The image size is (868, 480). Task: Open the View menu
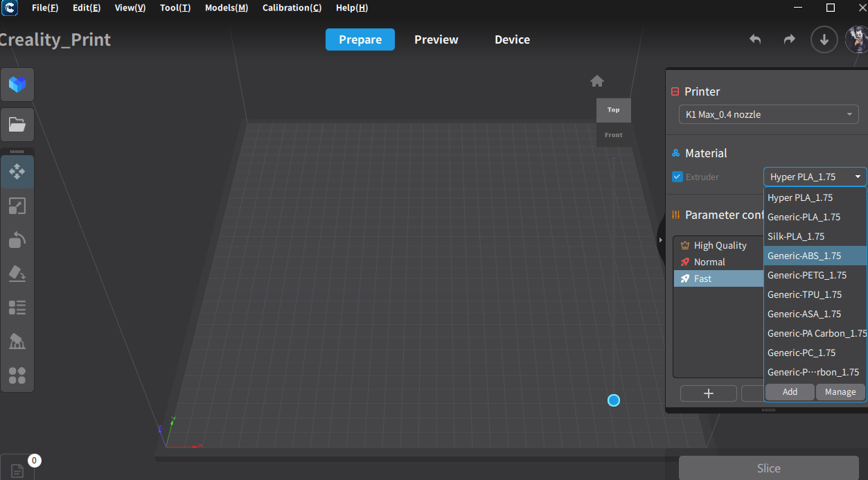coord(130,8)
